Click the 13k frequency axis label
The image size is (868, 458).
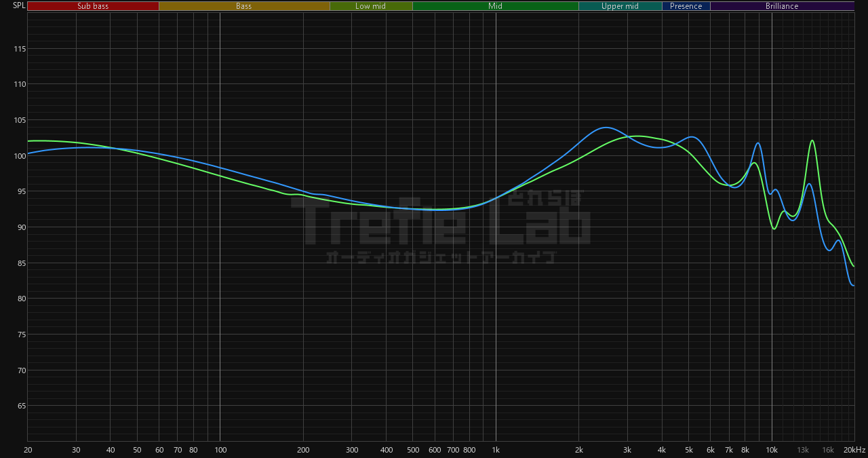pos(803,451)
